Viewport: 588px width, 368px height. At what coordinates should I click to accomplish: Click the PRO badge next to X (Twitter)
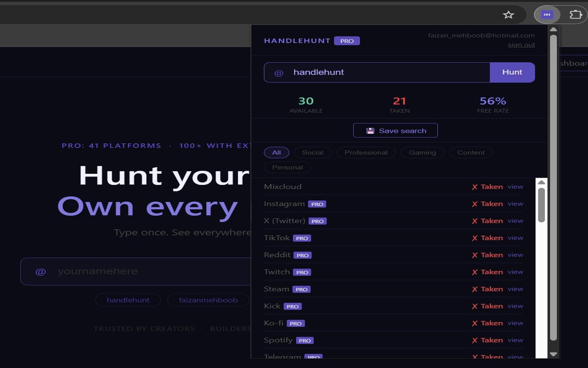point(317,221)
